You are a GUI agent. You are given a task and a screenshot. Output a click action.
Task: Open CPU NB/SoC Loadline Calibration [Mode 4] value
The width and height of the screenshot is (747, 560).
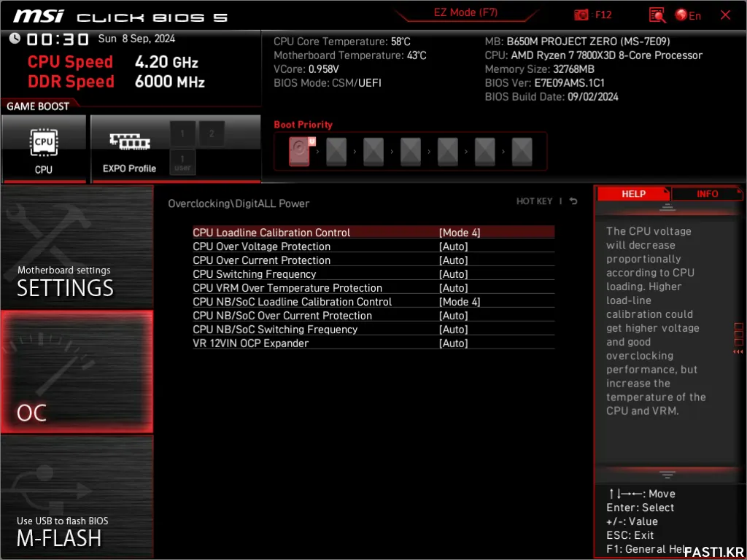pos(460,301)
